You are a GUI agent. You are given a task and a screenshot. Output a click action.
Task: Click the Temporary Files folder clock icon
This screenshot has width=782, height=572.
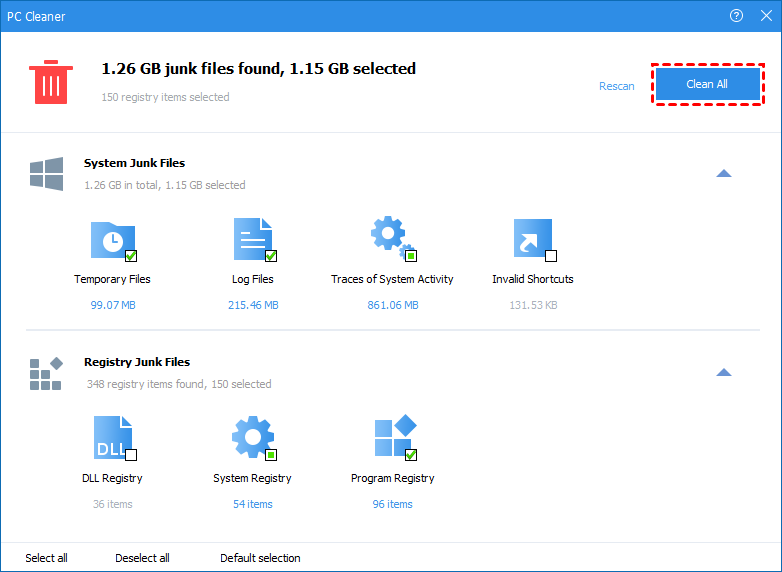coord(113,240)
